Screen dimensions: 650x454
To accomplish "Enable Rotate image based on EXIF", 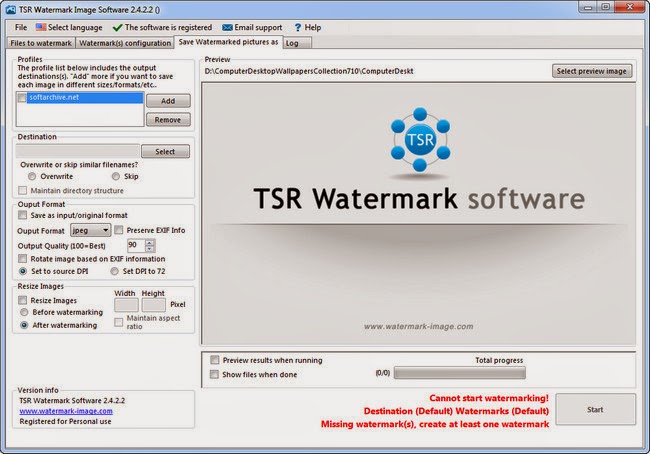I will (22, 259).
